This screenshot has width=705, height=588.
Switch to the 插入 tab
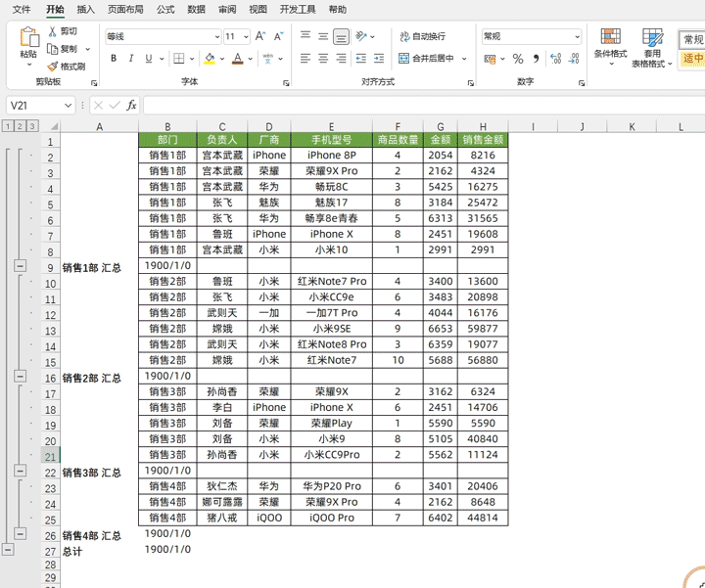tap(85, 10)
